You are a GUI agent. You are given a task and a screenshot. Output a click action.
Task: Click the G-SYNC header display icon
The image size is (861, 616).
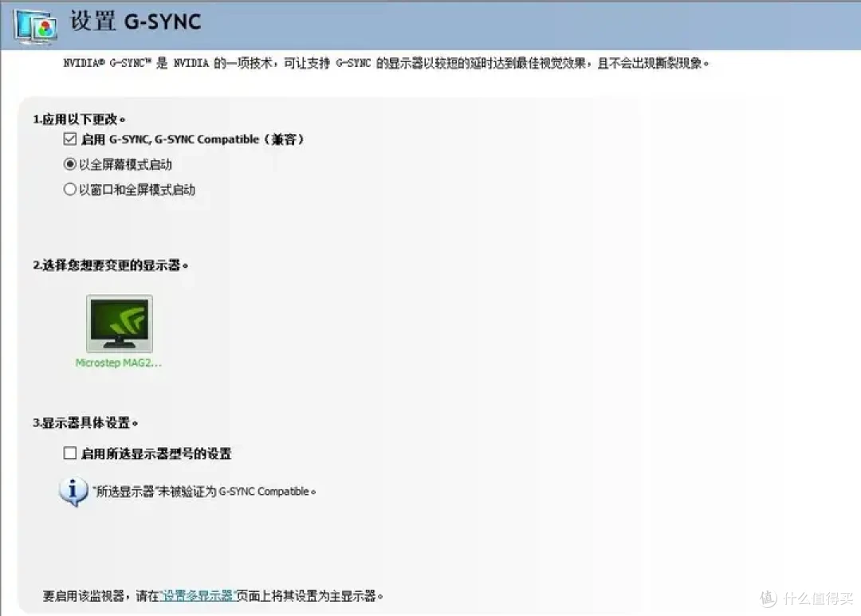pyautogui.click(x=36, y=26)
